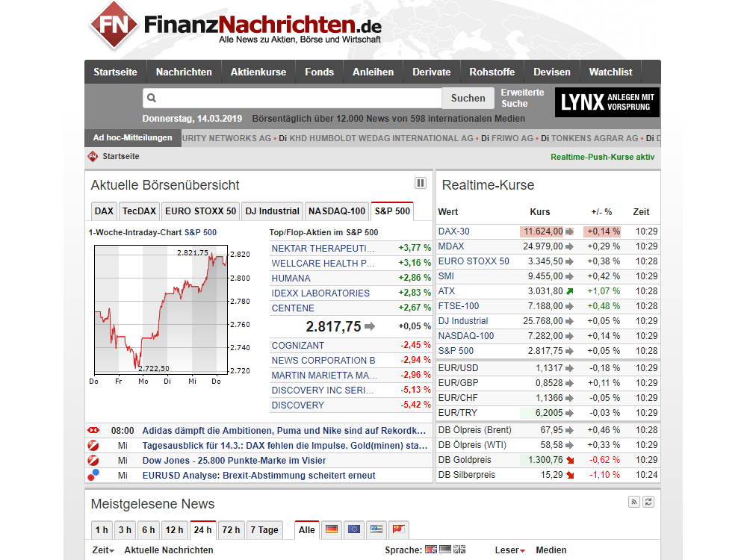Viewport: 747px width, 560px height.
Task: Open the RSS feed icon for Meistgelesene News
Action: [633, 502]
